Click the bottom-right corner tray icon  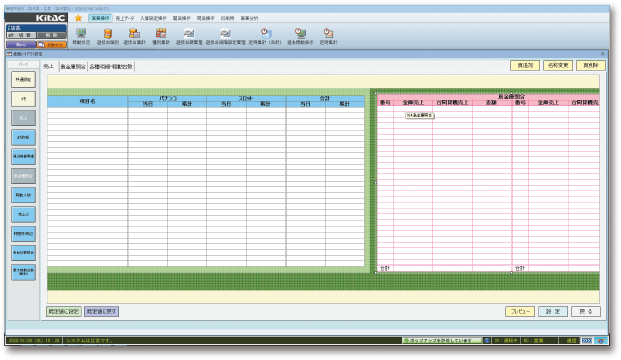pos(601,340)
